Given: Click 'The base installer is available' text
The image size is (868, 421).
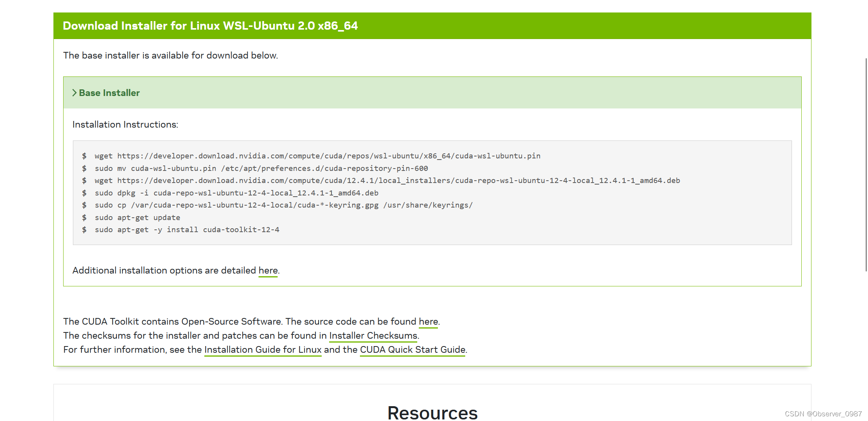Looking at the screenshot, I should (x=170, y=55).
